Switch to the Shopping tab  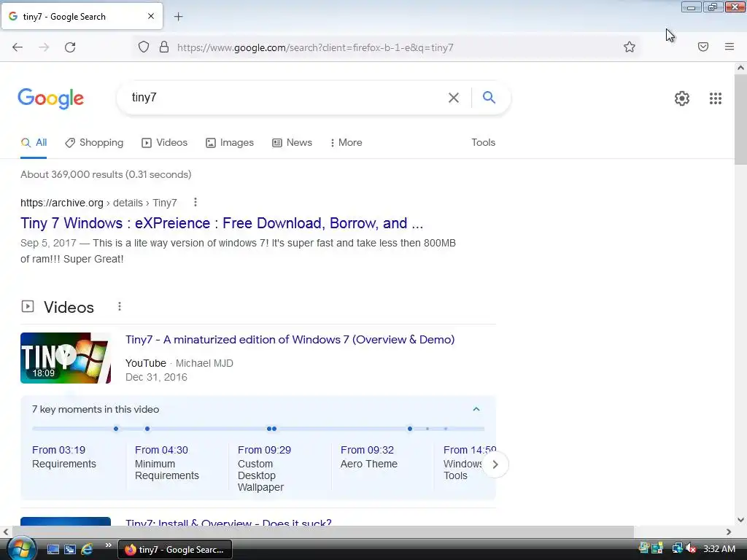click(94, 142)
